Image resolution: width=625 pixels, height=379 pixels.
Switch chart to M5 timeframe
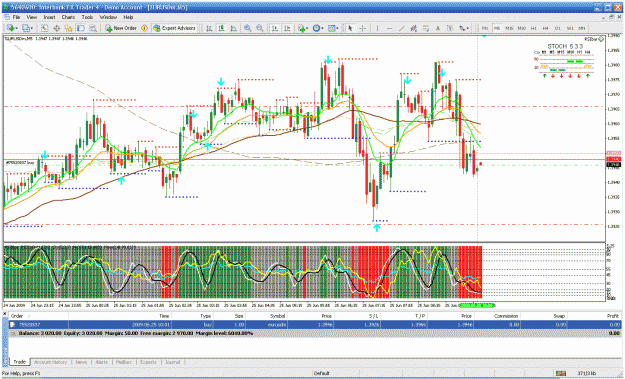point(497,28)
